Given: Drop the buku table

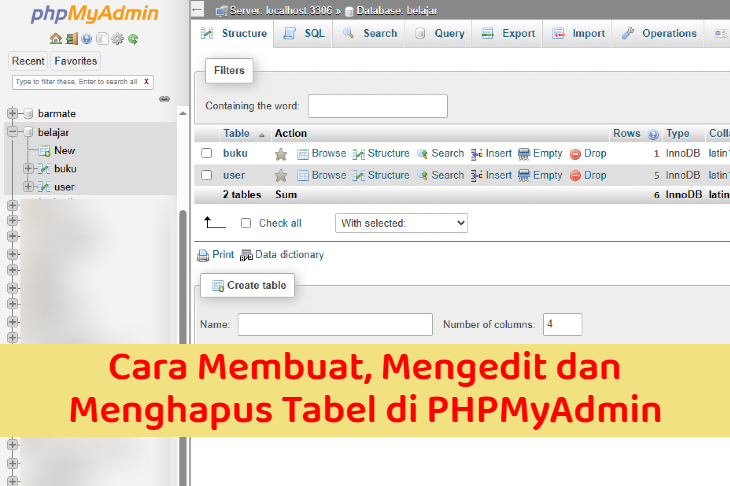Looking at the screenshot, I should coord(588,154).
